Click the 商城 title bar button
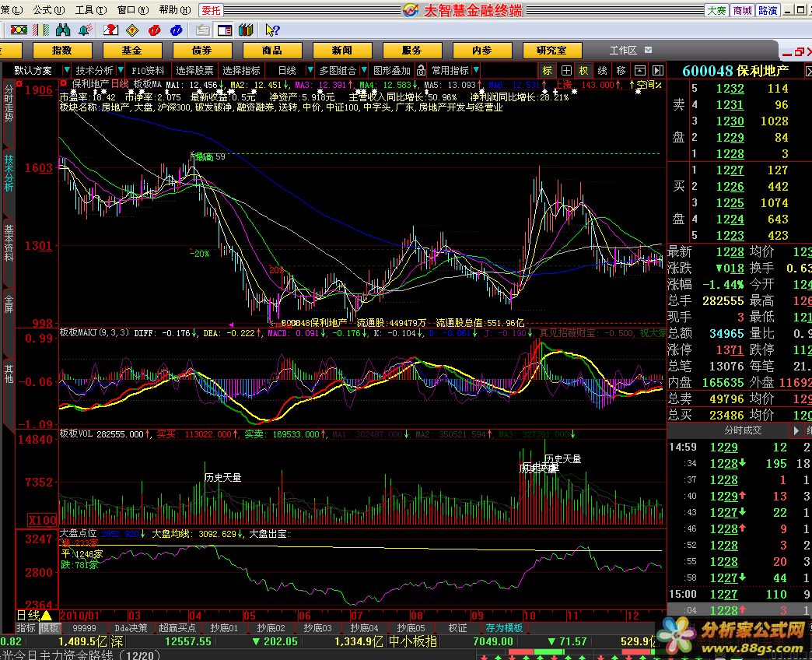This screenshot has width=812, height=660. pos(742,10)
